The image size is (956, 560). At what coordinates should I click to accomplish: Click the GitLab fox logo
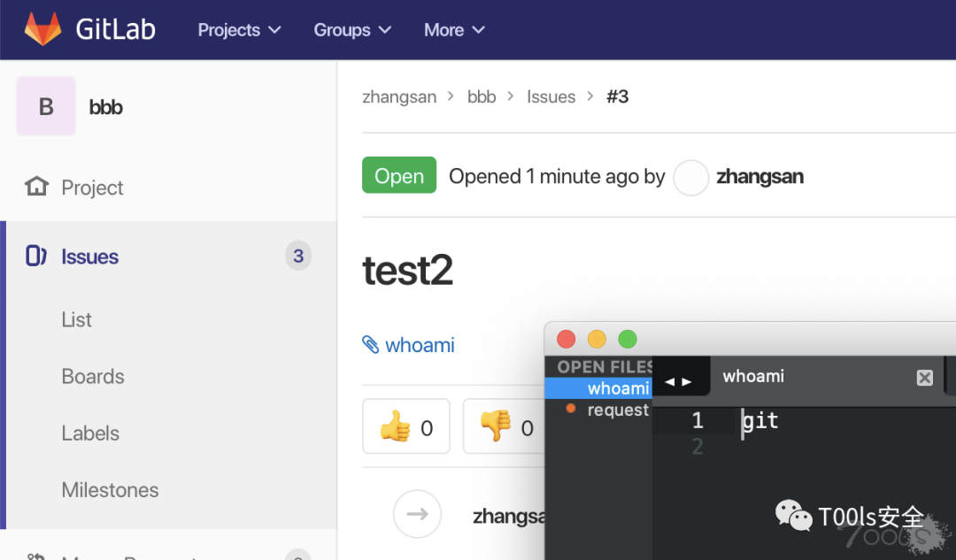(42, 28)
